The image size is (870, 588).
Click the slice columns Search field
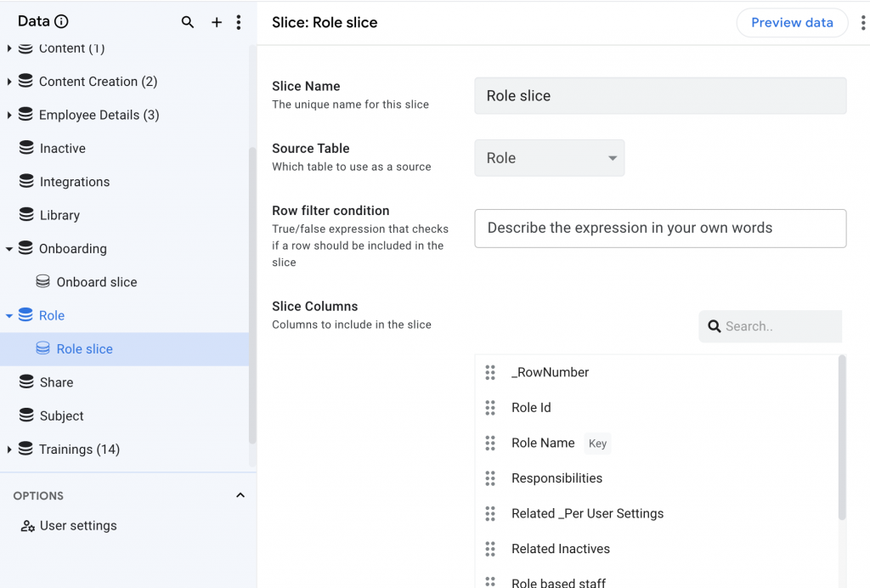tap(777, 326)
